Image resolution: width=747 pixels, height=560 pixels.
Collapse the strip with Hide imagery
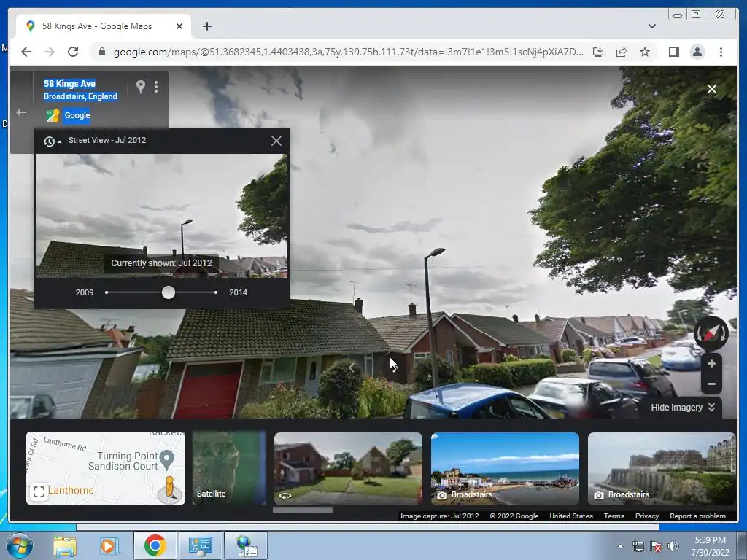click(683, 408)
